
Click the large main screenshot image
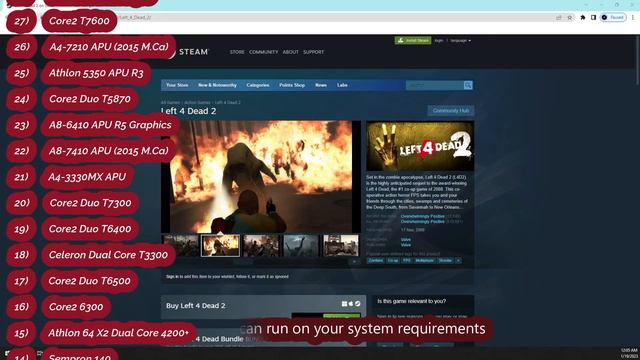click(x=261, y=176)
